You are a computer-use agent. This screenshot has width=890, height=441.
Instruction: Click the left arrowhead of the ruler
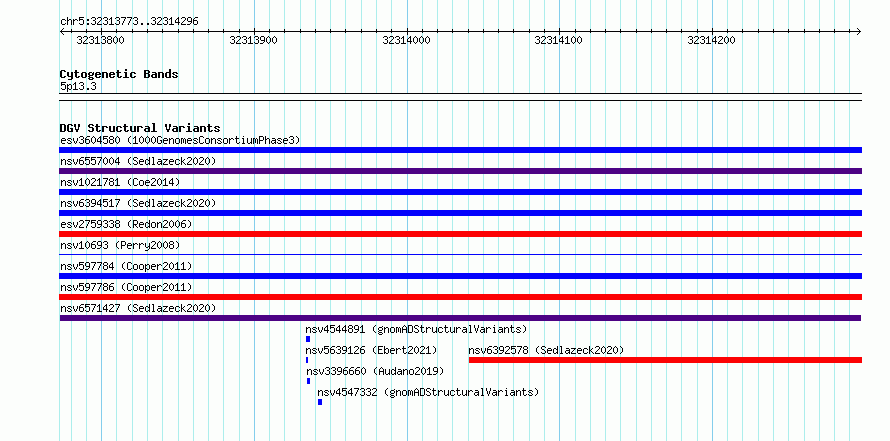[62, 31]
